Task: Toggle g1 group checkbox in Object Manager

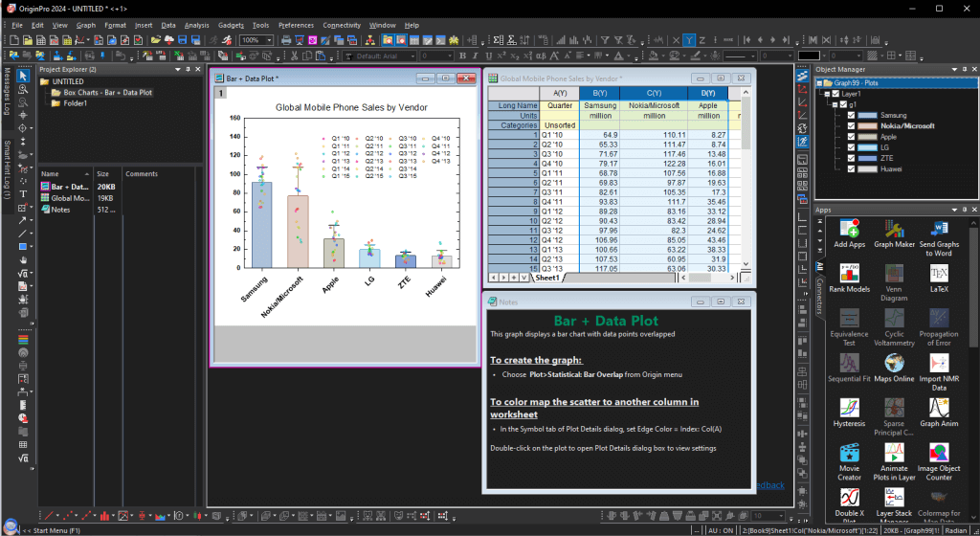Action: (x=843, y=104)
